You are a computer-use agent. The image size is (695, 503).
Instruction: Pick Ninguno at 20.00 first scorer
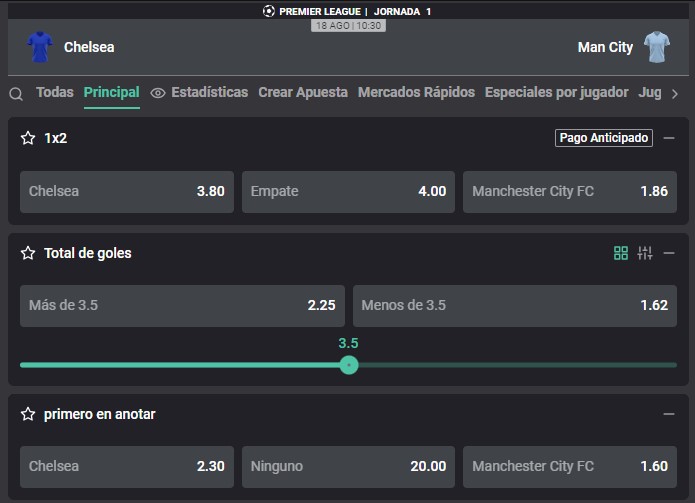click(348, 467)
